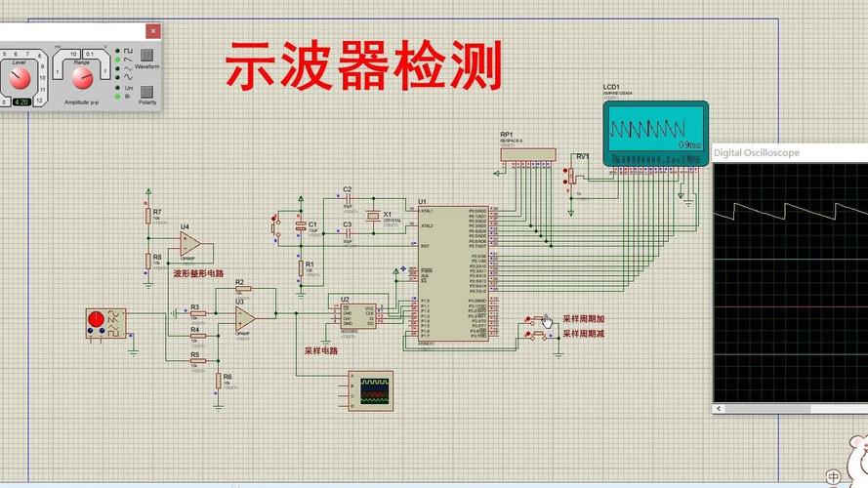Select the signal generator component in schematic
868x488 pixels.
click(x=105, y=324)
